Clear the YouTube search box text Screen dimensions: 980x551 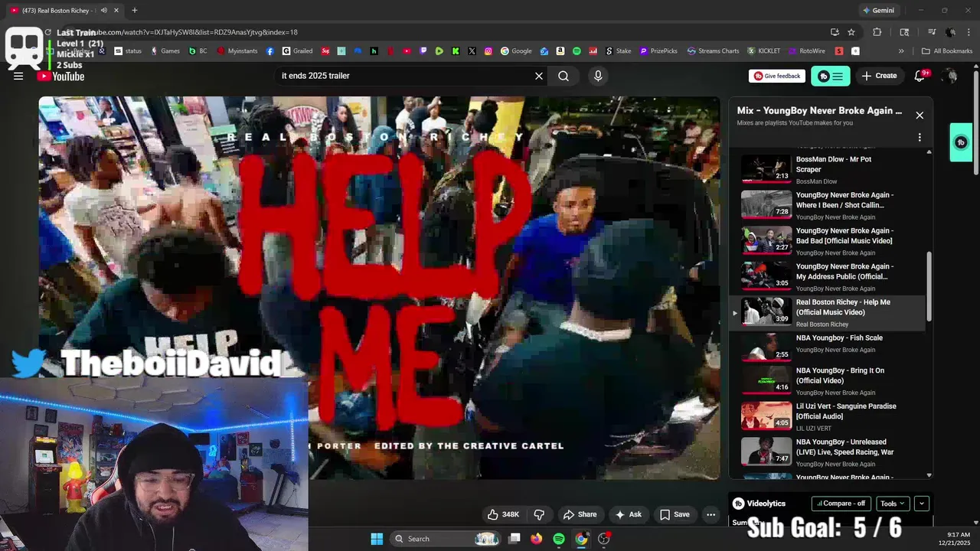pyautogui.click(x=539, y=76)
